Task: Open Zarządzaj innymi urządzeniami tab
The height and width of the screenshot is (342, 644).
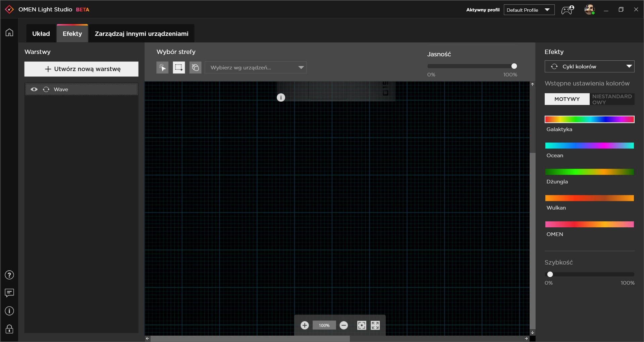Action: pos(142,34)
